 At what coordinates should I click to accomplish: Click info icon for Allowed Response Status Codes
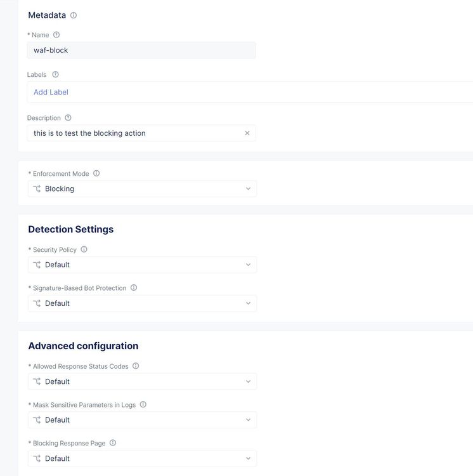(x=136, y=366)
